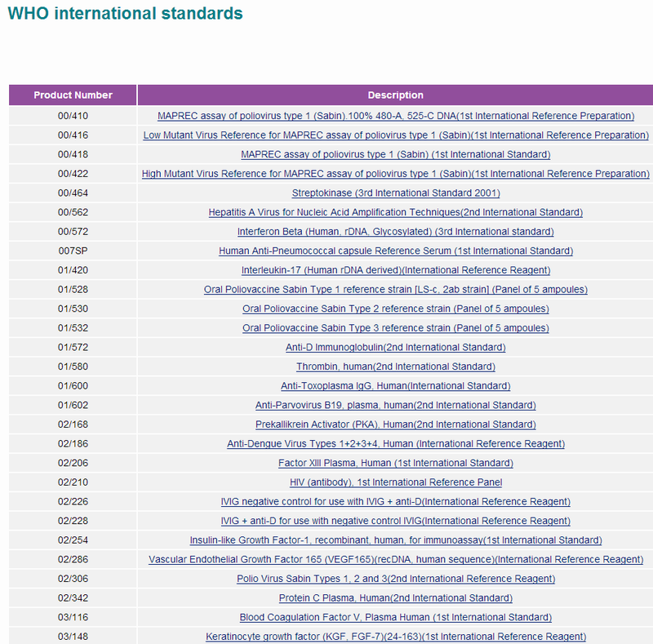This screenshot has height=644, width=653.
Task: Select product number 01/572
Action: [x=73, y=348]
